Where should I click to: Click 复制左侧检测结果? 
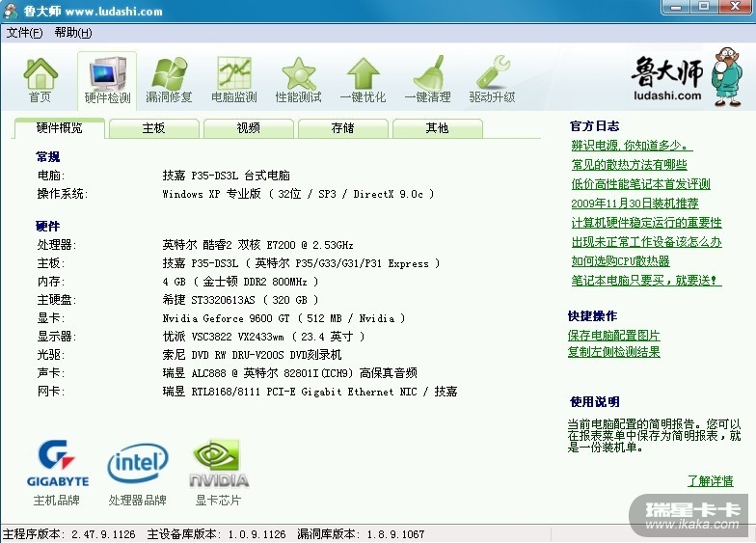(613, 352)
